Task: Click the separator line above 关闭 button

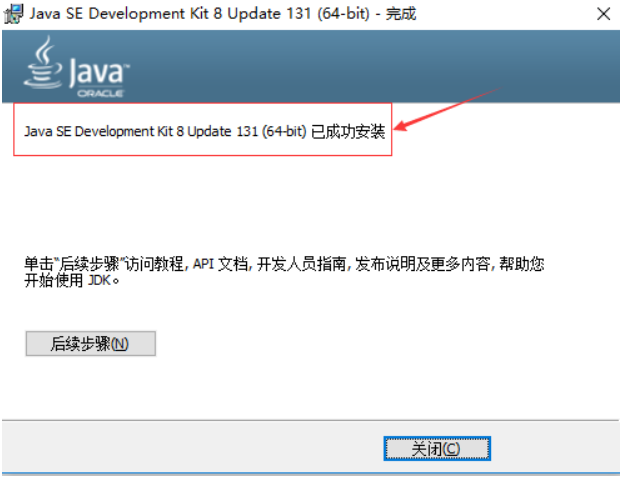Action: pos(311,420)
